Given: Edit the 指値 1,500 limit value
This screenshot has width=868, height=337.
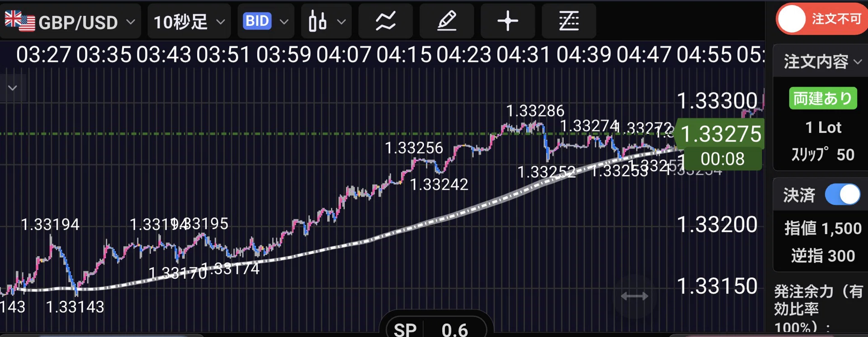Looking at the screenshot, I should (x=823, y=228).
